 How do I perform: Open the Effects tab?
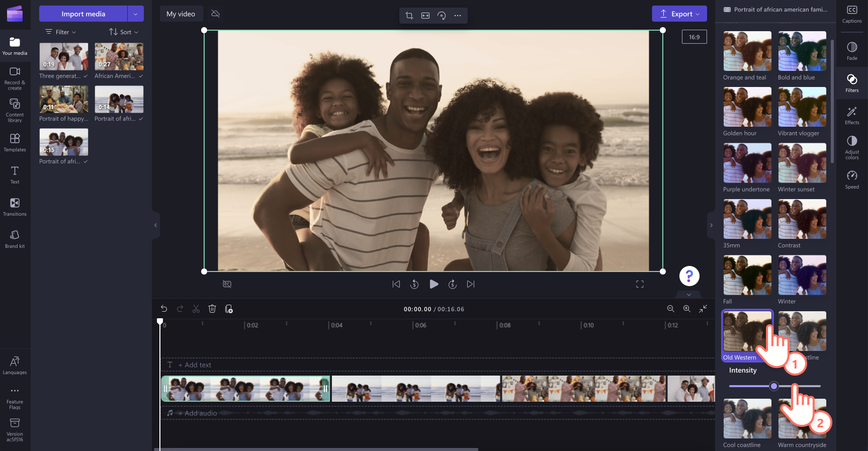[x=852, y=115]
